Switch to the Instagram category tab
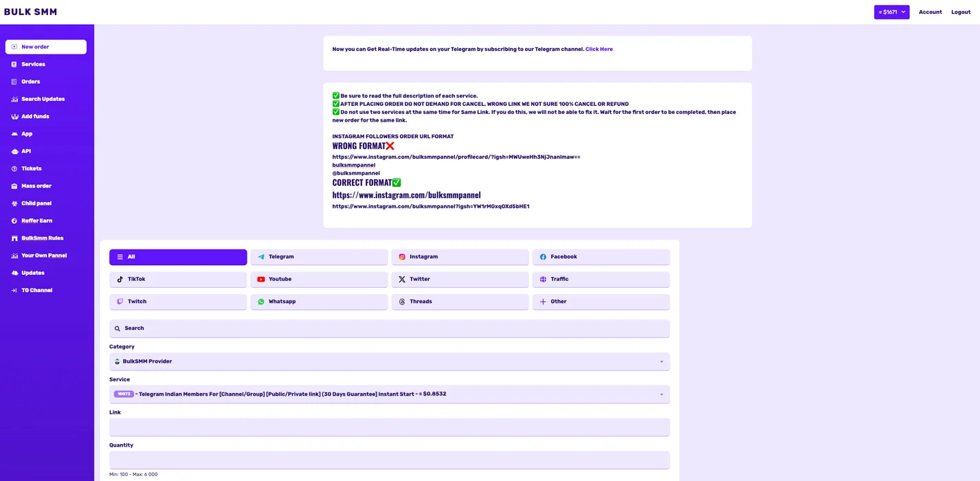 click(460, 257)
